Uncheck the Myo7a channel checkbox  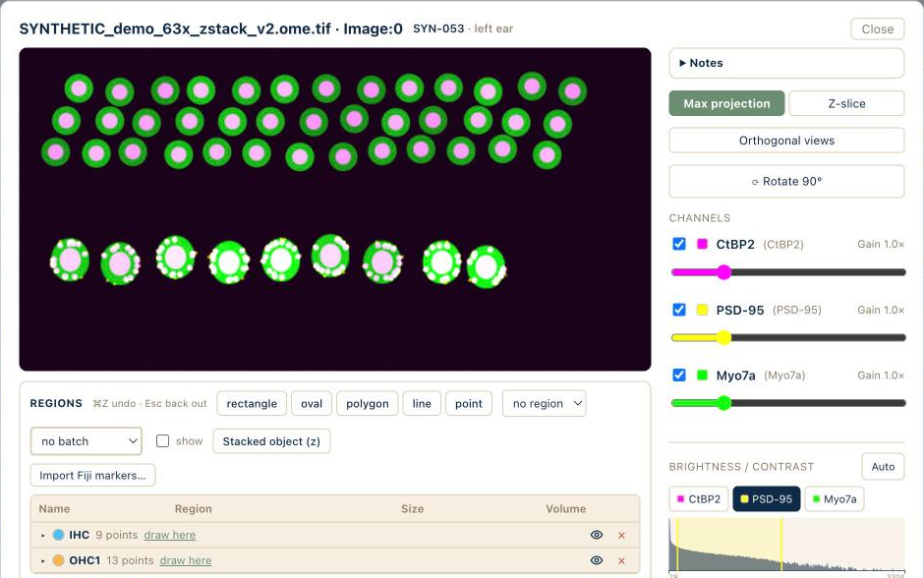pos(679,376)
